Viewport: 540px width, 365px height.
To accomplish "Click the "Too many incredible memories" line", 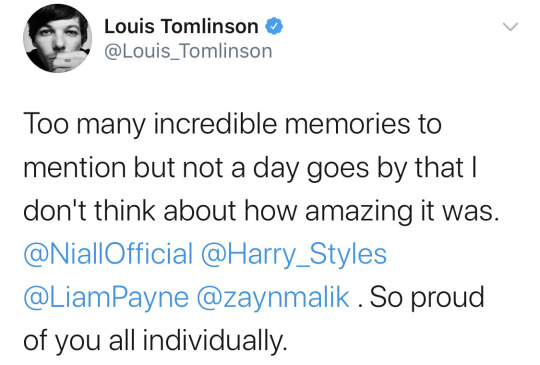I will 232,124.
